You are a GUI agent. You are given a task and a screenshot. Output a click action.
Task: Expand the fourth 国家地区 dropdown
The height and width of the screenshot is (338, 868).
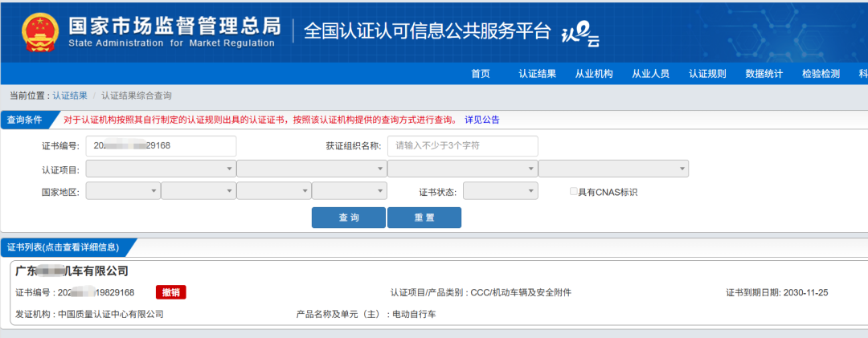coord(350,191)
